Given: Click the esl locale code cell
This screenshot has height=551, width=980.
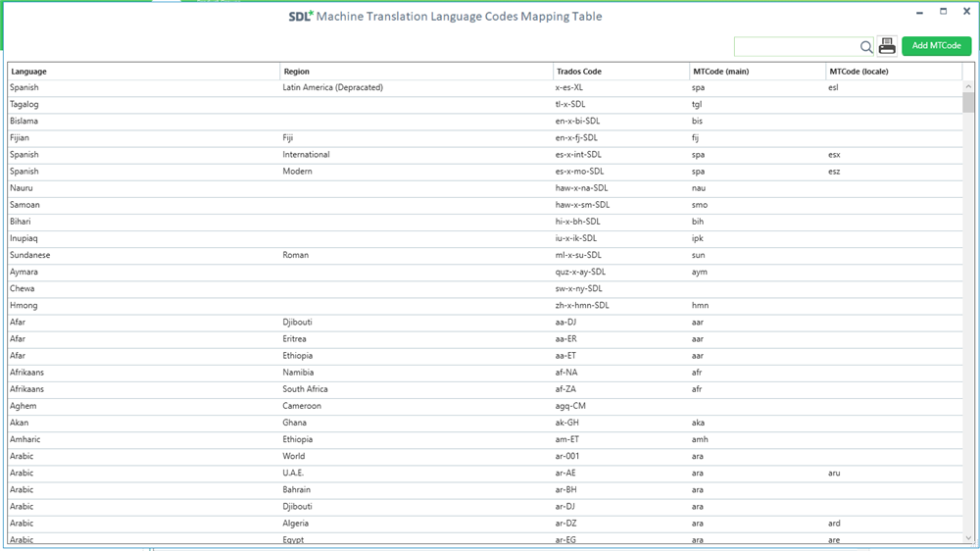Looking at the screenshot, I should point(833,87).
